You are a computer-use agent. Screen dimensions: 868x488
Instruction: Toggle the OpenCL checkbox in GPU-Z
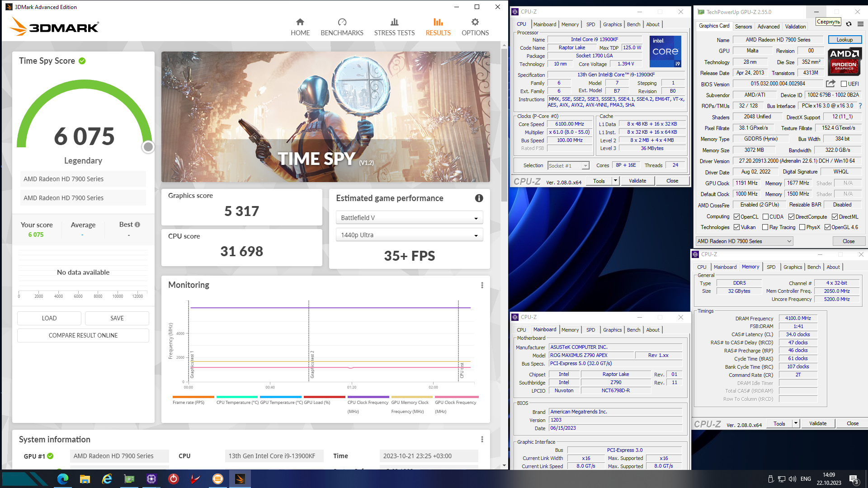pyautogui.click(x=736, y=217)
